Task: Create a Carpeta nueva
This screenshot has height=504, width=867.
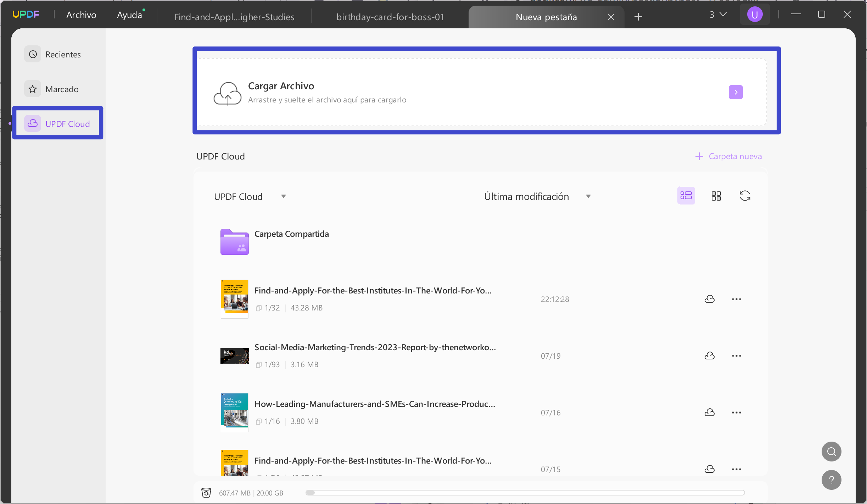Action: tap(729, 156)
